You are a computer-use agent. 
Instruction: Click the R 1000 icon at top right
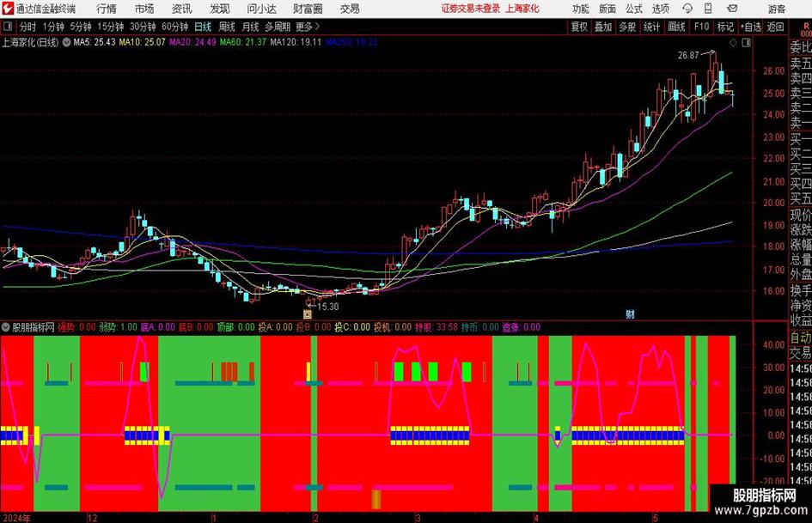pyautogui.click(x=806, y=29)
